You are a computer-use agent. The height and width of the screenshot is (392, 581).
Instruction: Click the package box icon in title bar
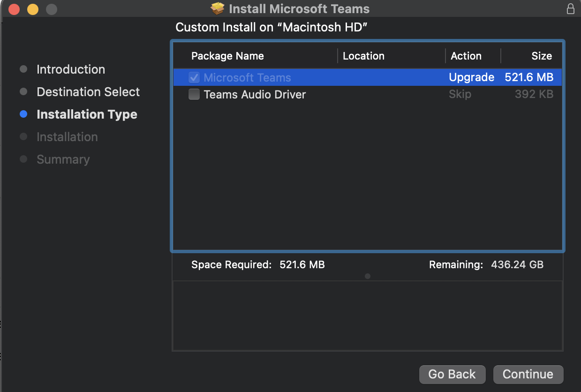click(218, 9)
